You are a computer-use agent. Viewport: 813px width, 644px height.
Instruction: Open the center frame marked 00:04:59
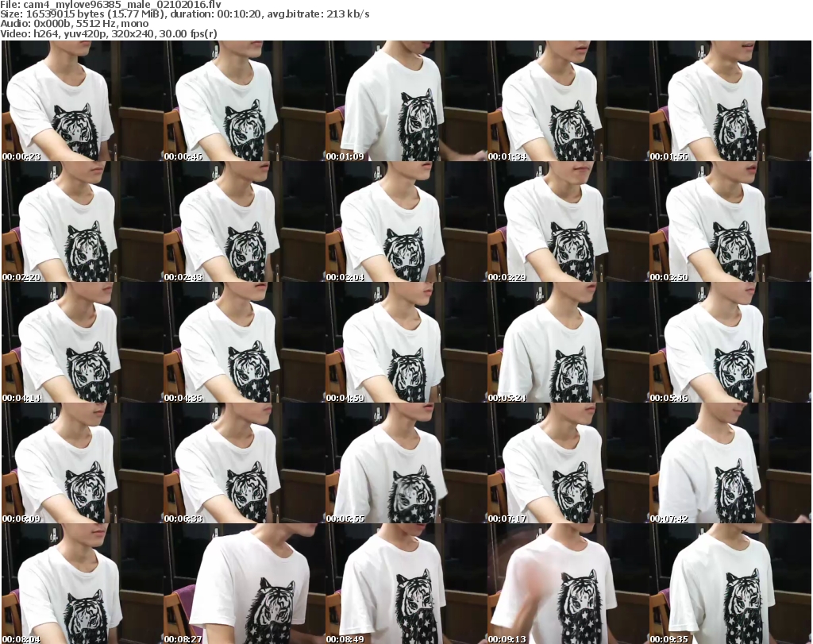coord(406,342)
